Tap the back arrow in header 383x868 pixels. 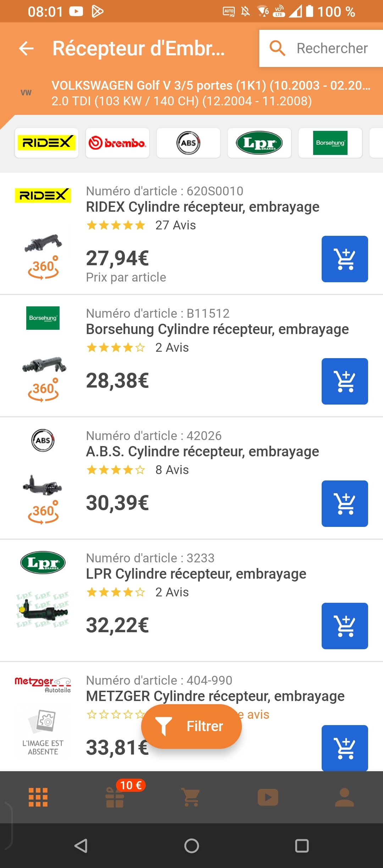pyautogui.click(x=26, y=48)
